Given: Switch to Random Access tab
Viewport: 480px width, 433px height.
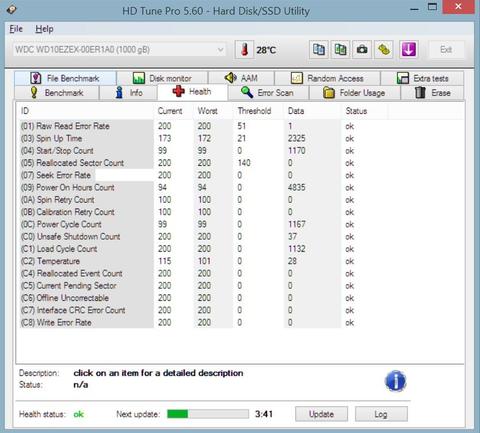Looking at the screenshot, I should click(327, 78).
